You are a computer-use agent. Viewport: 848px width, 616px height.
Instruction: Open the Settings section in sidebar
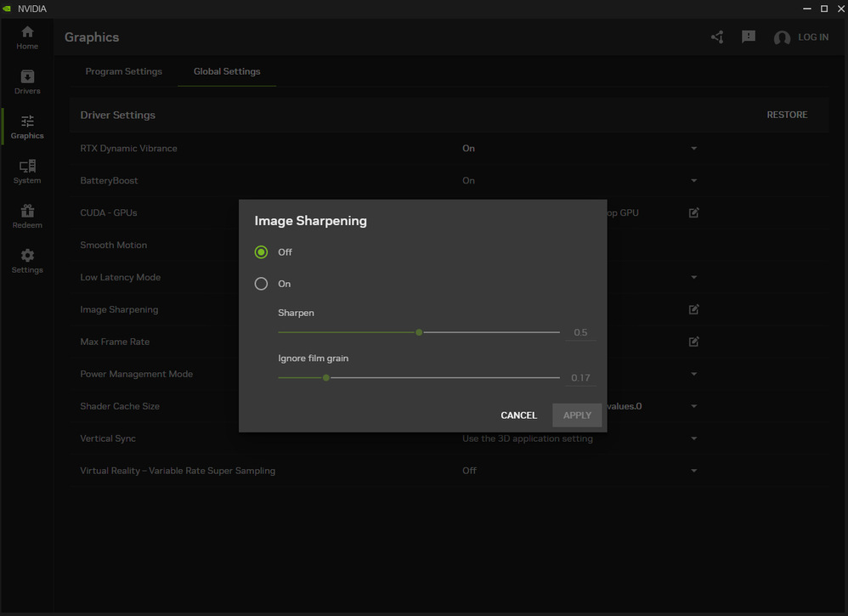pyautogui.click(x=27, y=261)
